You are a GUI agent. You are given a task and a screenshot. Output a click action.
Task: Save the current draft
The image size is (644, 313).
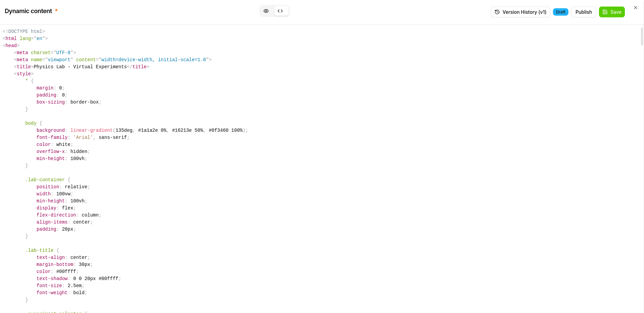pyautogui.click(x=611, y=12)
